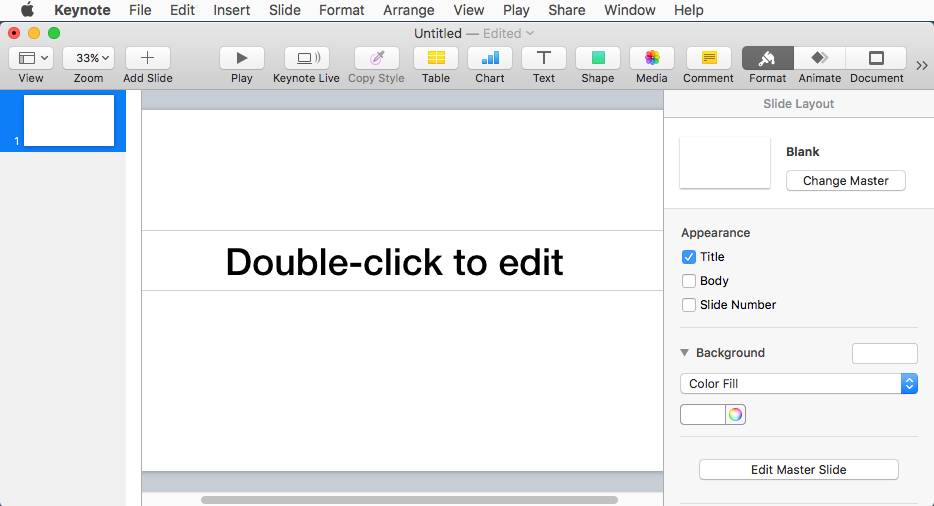
Task: Open the Share menu
Action: (566, 10)
